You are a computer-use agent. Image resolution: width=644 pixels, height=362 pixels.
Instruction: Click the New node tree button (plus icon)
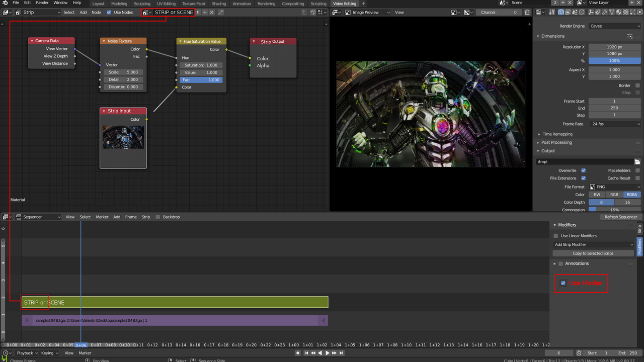(x=205, y=12)
